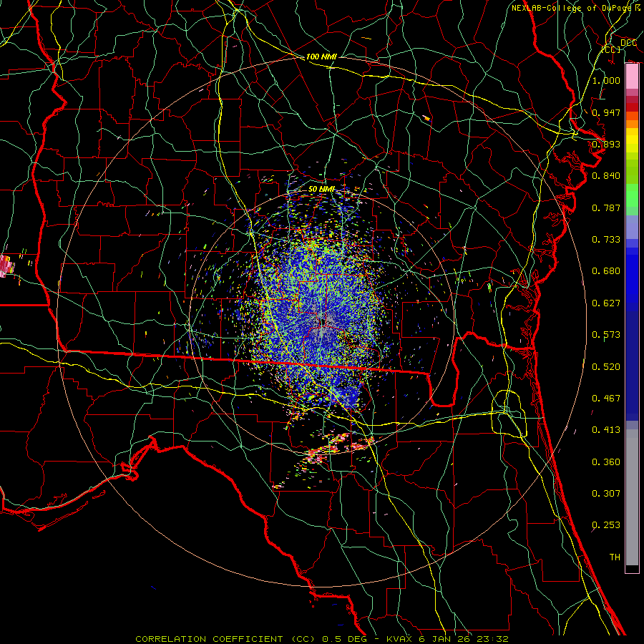
Task: Select the 1.000 value on color scale
Action: [606, 80]
